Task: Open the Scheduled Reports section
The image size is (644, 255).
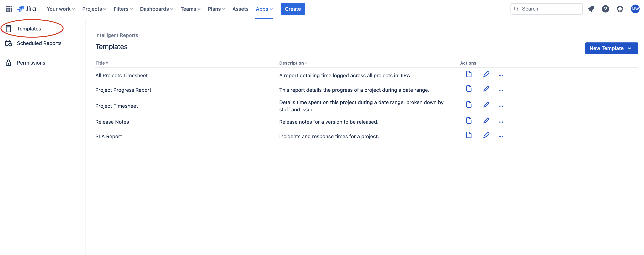Action: pyautogui.click(x=39, y=43)
